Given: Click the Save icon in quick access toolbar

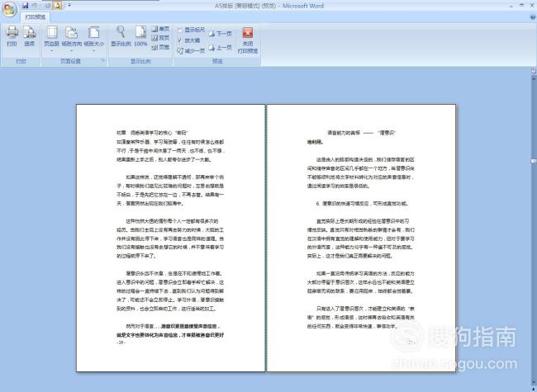Looking at the screenshot, I should click(25, 5).
